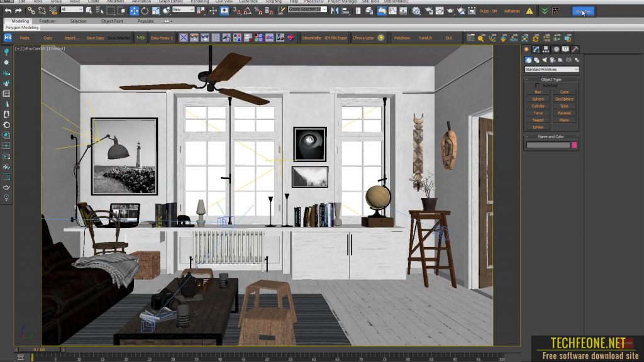Toggle the Percent Snap icon

coord(258,11)
